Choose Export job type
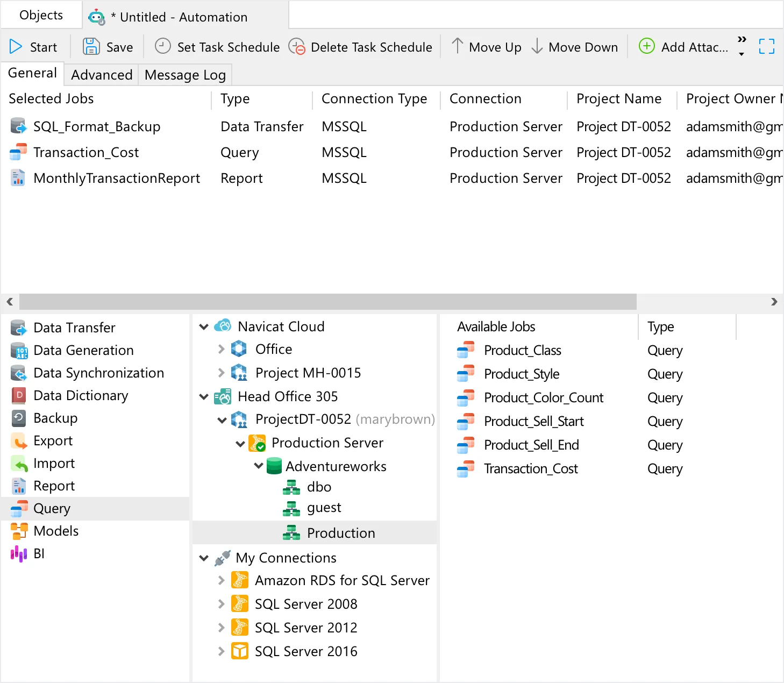Image resolution: width=784 pixels, height=683 pixels. [x=96, y=440]
